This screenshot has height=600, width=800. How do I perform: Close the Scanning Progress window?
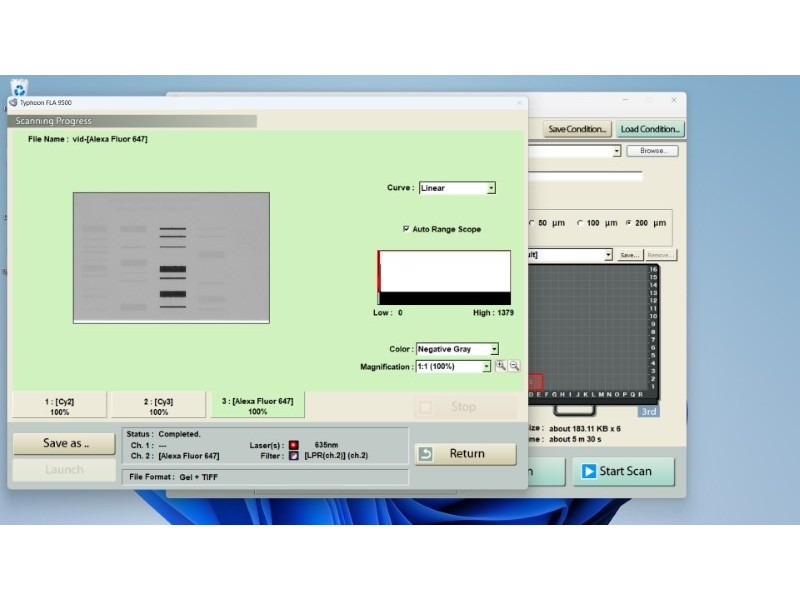pyautogui.click(x=519, y=103)
